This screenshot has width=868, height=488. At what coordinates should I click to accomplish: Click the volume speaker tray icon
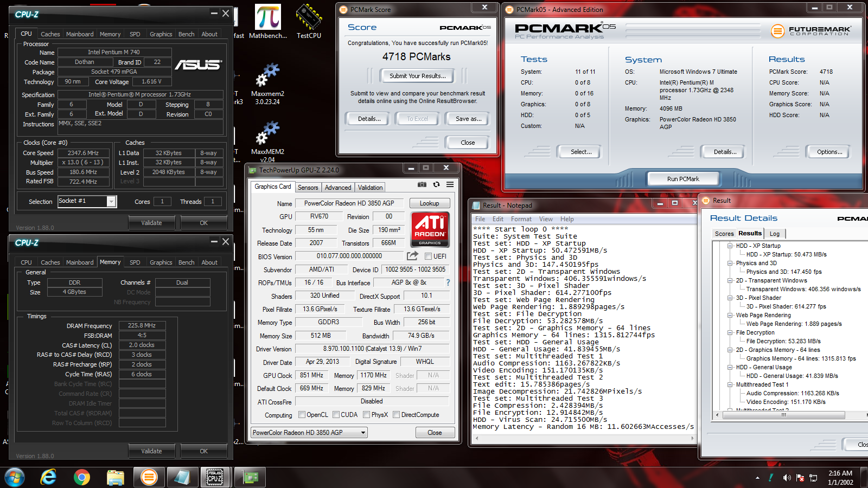coord(787,478)
